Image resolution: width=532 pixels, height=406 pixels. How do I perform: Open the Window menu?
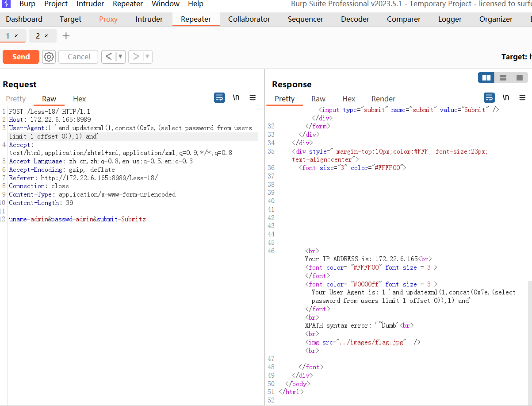(x=165, y=4)
